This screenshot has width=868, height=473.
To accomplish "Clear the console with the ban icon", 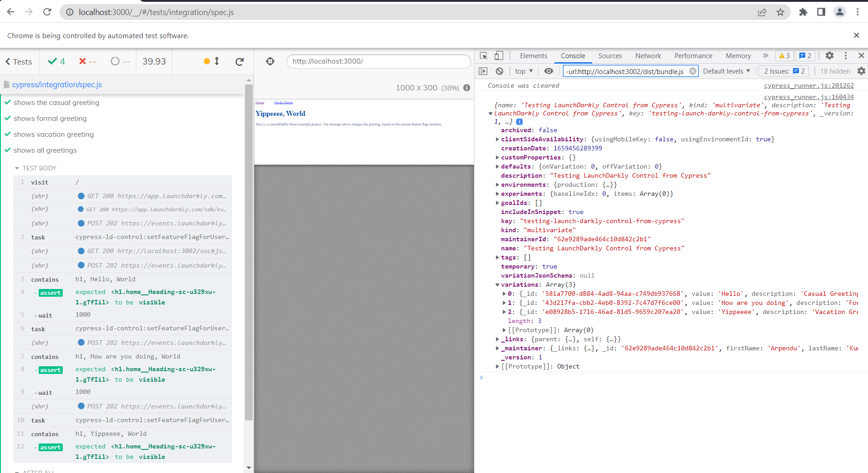I will [499, 71].
